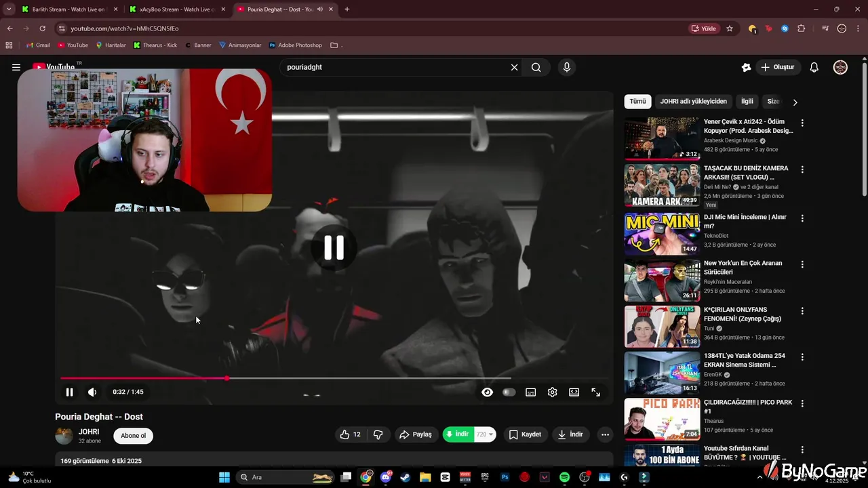This screenshot has height=488, width=868.
Task: Open options for New York'un En Çok Aranan video
Action: tap(802, 264)
